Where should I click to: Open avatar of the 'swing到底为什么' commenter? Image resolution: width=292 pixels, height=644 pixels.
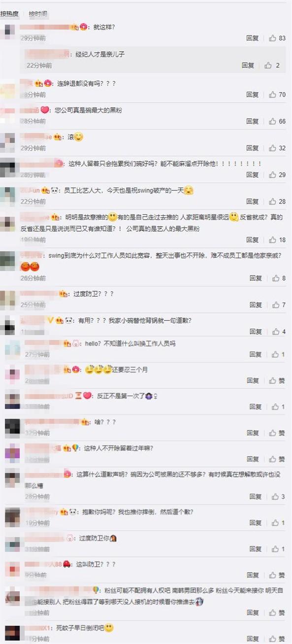[8, 260]
